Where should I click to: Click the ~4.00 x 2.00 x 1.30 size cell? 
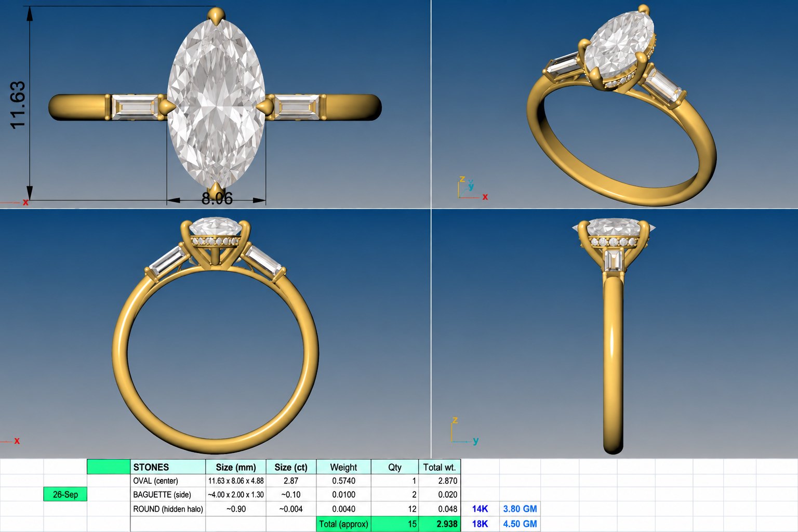[x=236, y=495]
